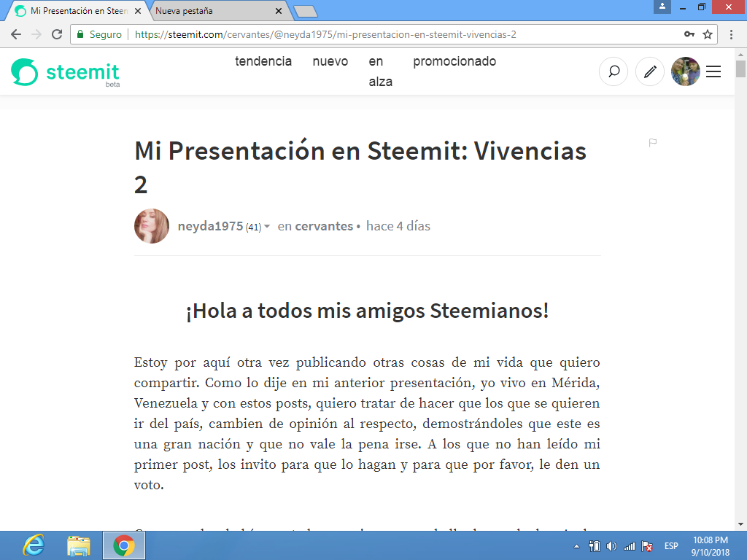The width and height of the screenshot is (747, 560).
Task: Open the volume speaker tray icon
Action: click(612, 546)
